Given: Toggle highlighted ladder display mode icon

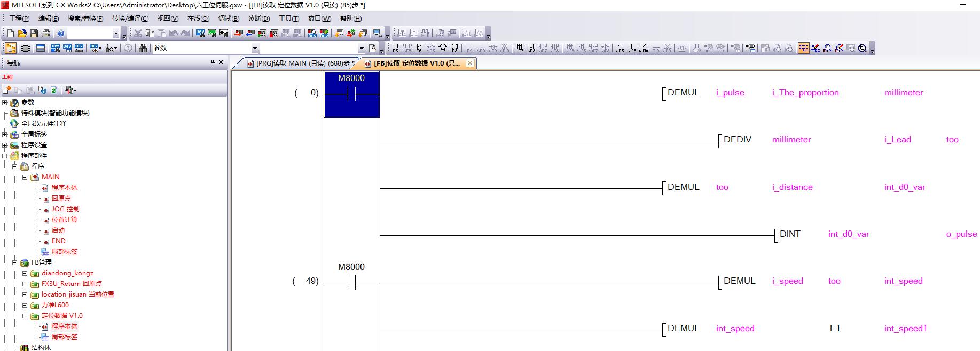Looking at the screenshot, I should click(x=803, y=49).
